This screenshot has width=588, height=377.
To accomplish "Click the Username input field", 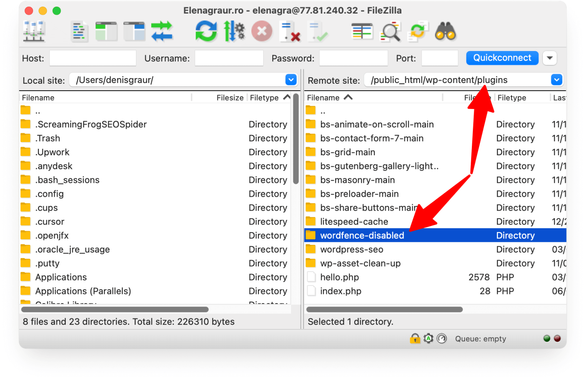I will pos(229,58).
